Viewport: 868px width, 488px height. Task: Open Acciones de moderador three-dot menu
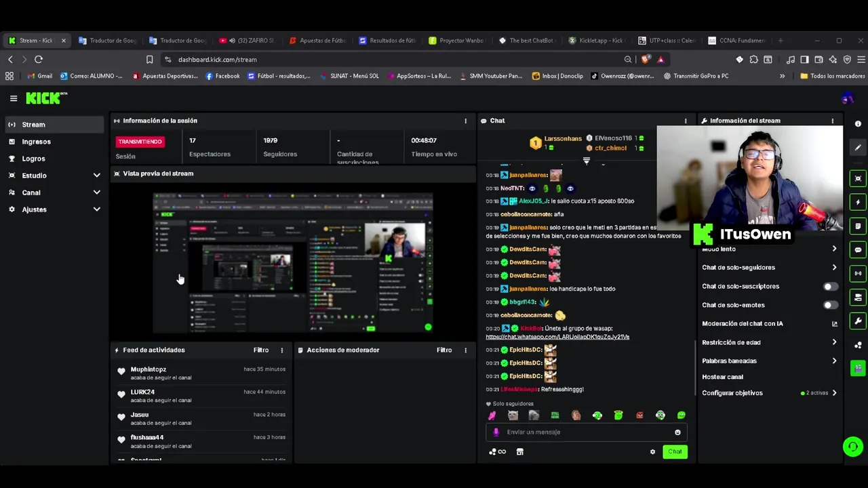(x=465, y=350)
